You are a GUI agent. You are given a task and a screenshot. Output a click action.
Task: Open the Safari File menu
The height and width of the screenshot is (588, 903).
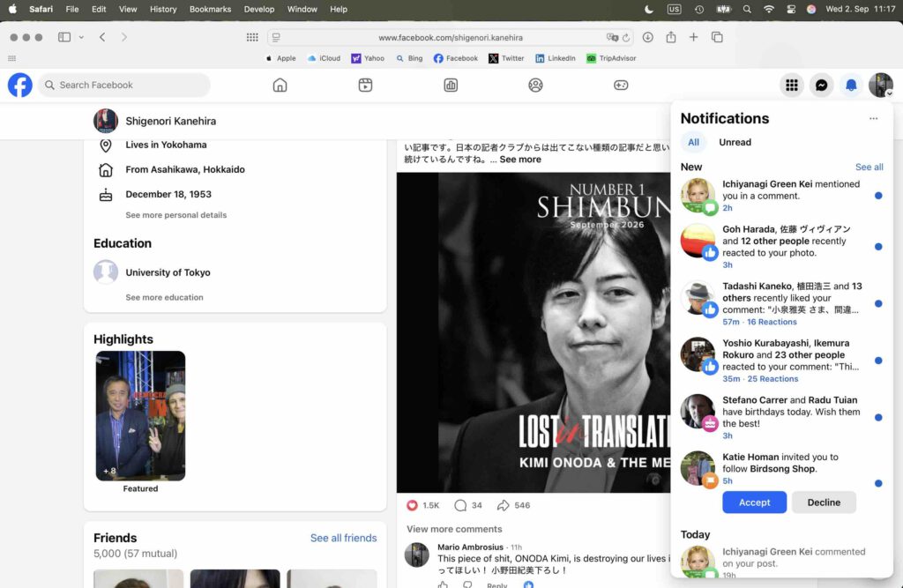72,9
